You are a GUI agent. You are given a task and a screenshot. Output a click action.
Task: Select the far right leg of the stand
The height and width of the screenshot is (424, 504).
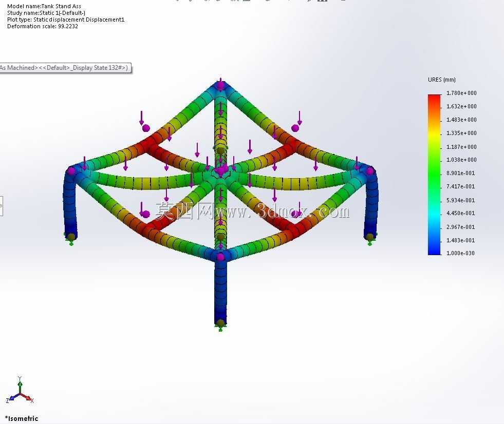371,205
